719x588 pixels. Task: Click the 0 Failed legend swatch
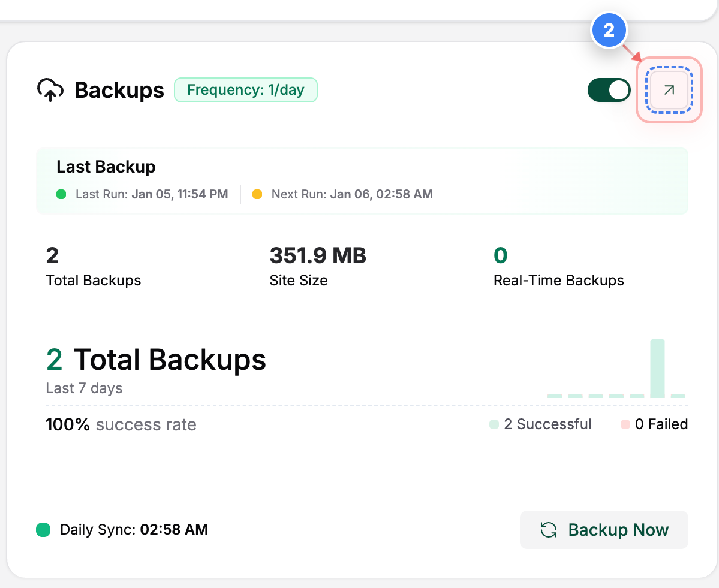point(625,424)
